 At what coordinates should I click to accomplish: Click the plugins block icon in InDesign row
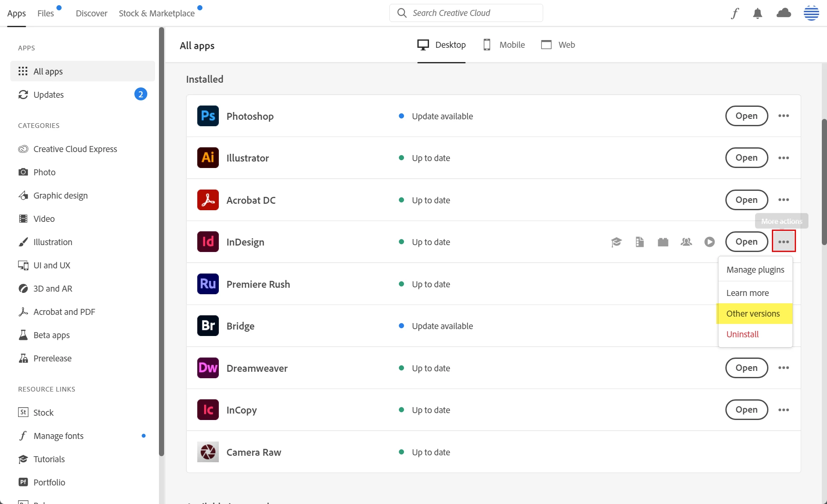click(x=663, y=242)
